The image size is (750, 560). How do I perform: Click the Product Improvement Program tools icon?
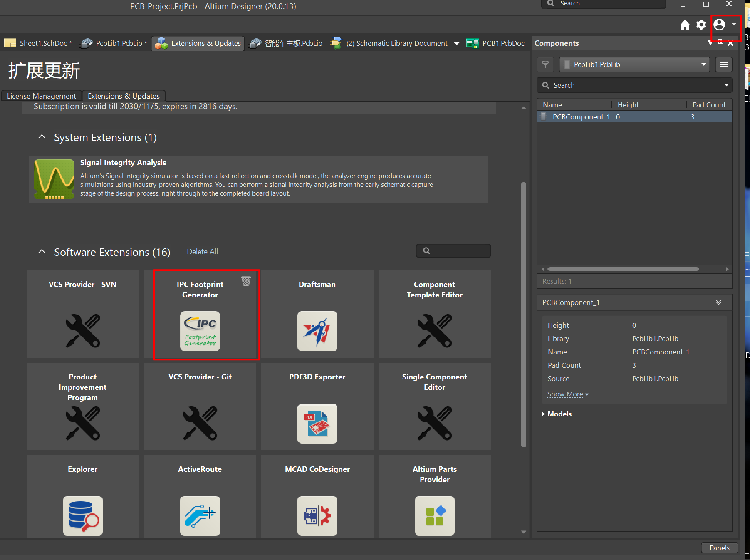pyautogui.click(x=83, y=423)
